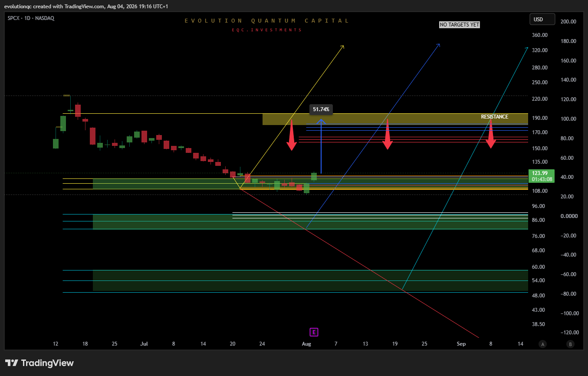
Task: Click the 54.00 price scale value
Action: pyautogui.click(x=539, y=280)
